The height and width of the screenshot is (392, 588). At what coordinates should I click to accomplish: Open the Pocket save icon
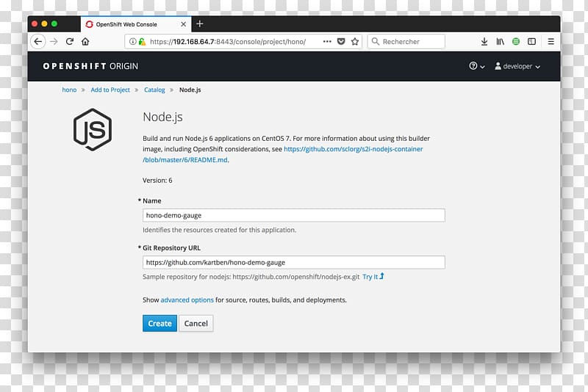[341, 42]
